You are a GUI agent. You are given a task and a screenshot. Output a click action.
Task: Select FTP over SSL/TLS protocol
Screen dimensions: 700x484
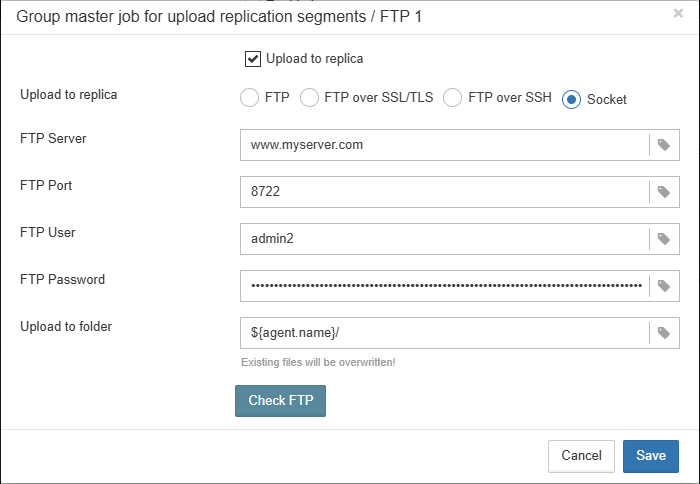(309, 98)
